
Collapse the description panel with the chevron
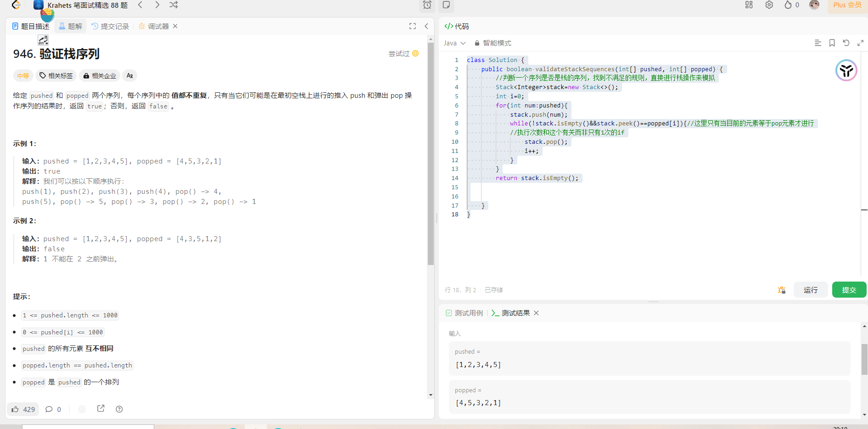click(426, 26)
